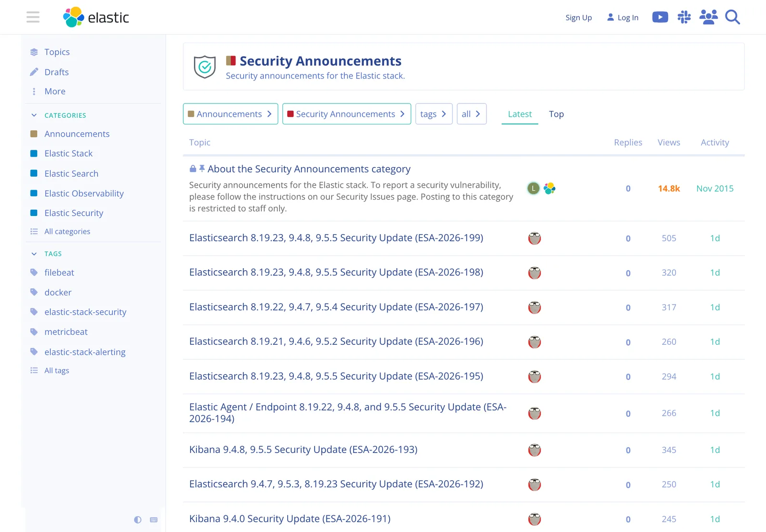Image resolution: width=766 pixels, height=532 pixels.
Task: Click the Sign Up button
Action: [x=578, y=17]
